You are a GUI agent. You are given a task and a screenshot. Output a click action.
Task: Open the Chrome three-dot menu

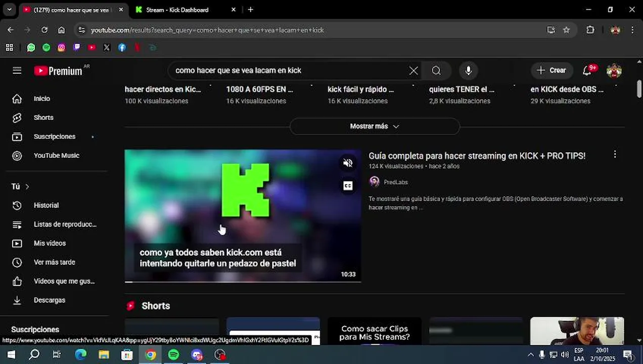(x=632, y=30)
